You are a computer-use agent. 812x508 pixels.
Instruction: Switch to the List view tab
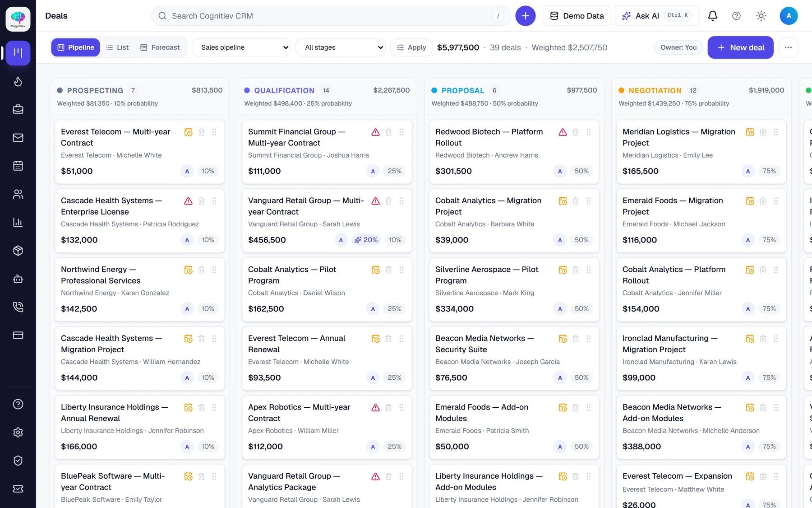(x=117, y=47)
